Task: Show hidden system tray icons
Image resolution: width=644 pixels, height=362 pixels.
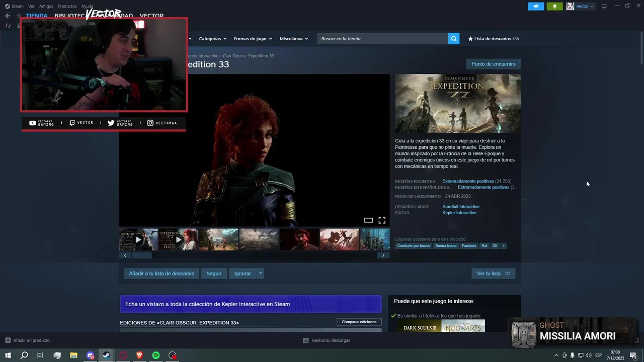Action: 556,355
